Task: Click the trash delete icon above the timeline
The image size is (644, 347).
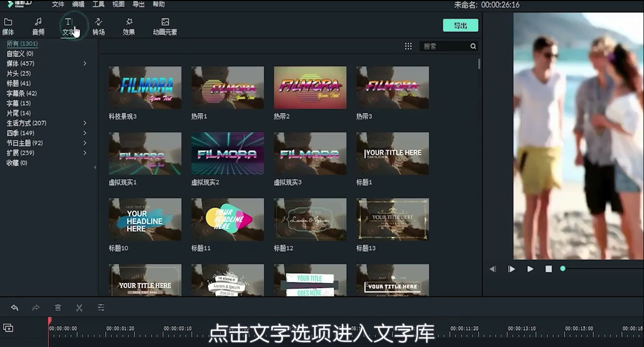Action: [x=58, y=307]
